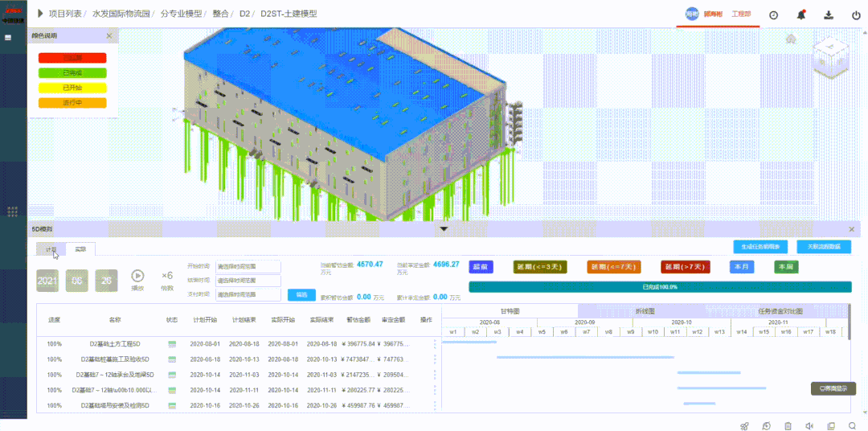The height and width of the screenshot is (431, 868).
Task: Open the 开始时间 date range picker
Action: (248, 267)
